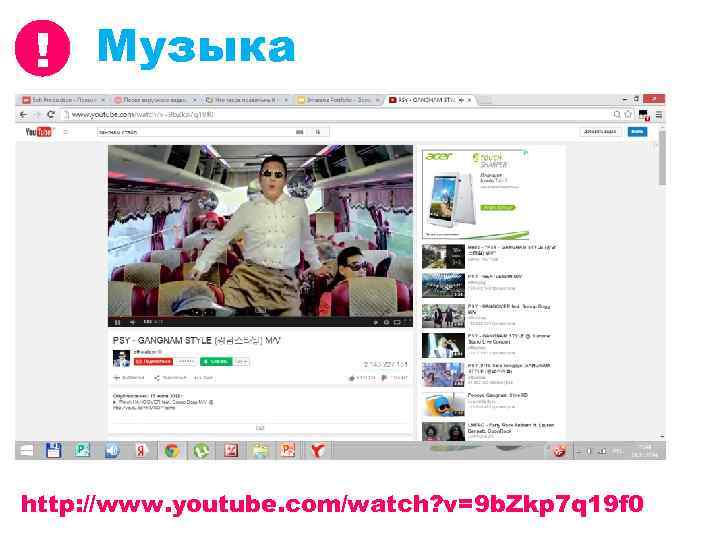Open the Yandex browser taskbar icon
This screenshot has height=540, width=720.
point(318,451)
